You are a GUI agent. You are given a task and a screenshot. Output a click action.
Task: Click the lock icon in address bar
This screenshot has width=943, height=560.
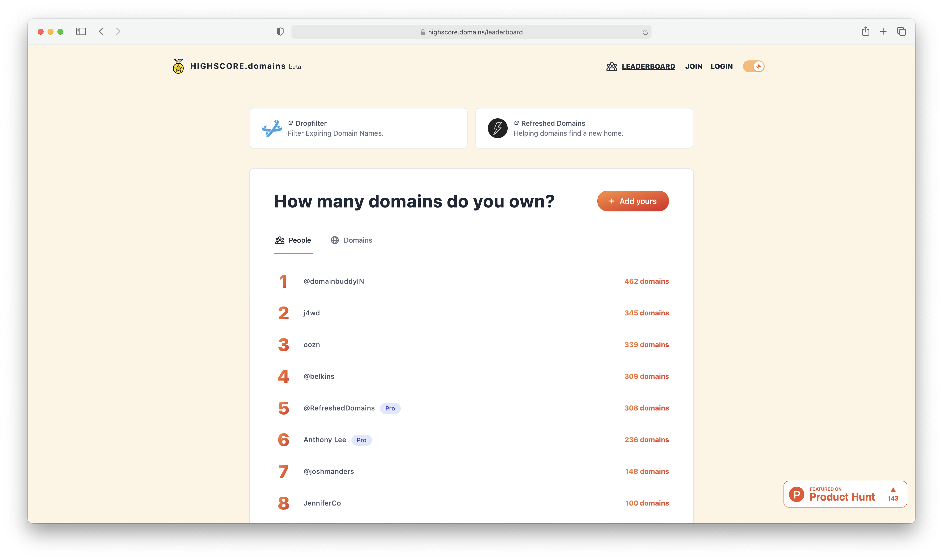coord(423,32)
